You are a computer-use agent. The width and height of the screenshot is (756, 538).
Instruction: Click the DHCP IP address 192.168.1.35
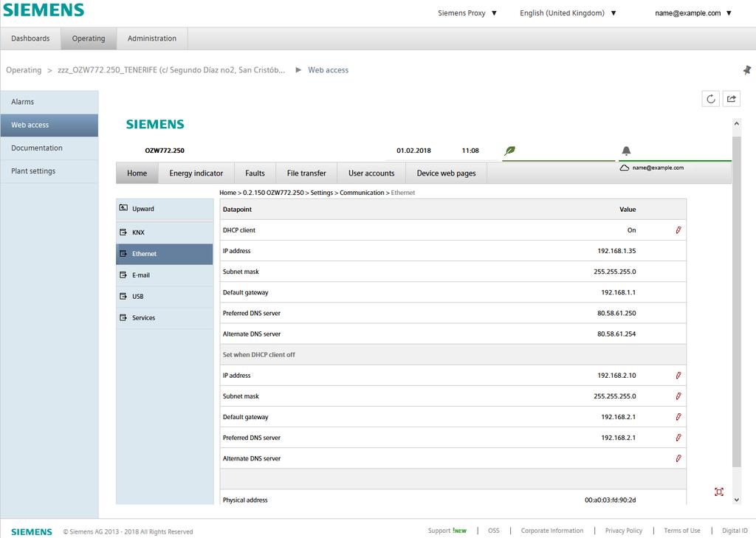[616, 251]
